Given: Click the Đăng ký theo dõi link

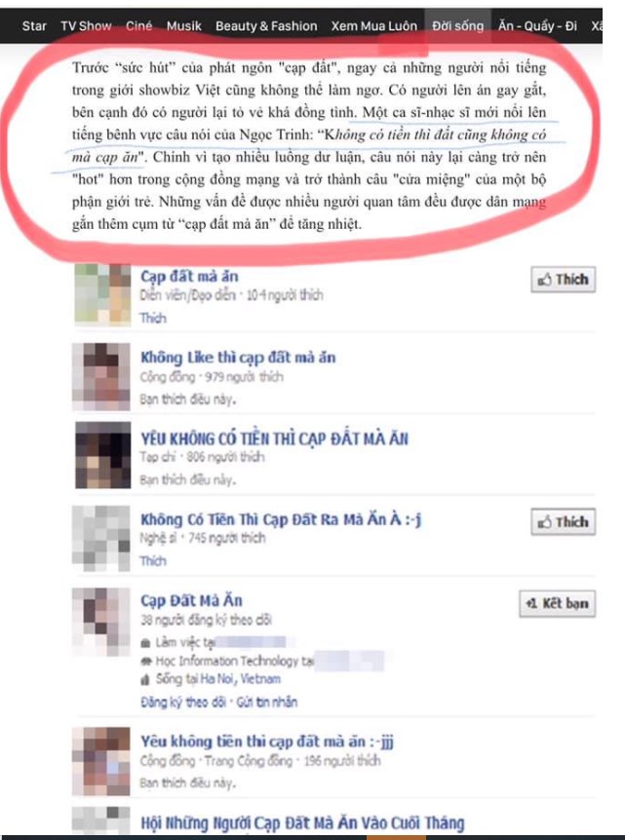Looking at the screenshot, I should (182, 702).
